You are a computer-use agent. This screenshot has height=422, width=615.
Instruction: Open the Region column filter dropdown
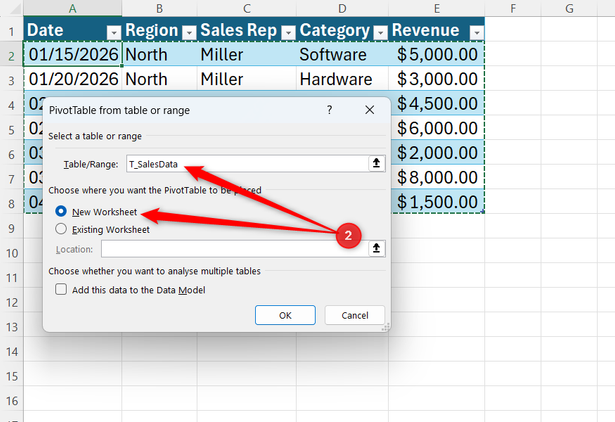(189, 33)
